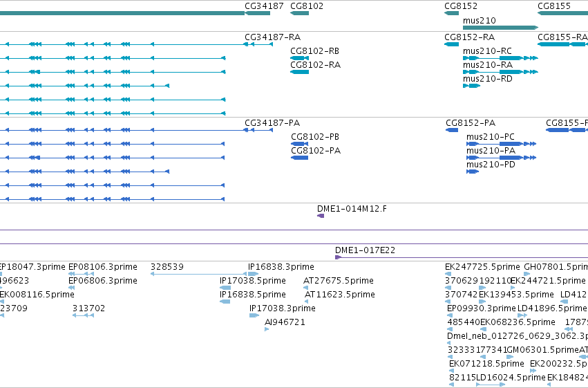The image size is (588, 388).
Task: Click the mus210-RD transcript glyph
Action: [472, 86]
